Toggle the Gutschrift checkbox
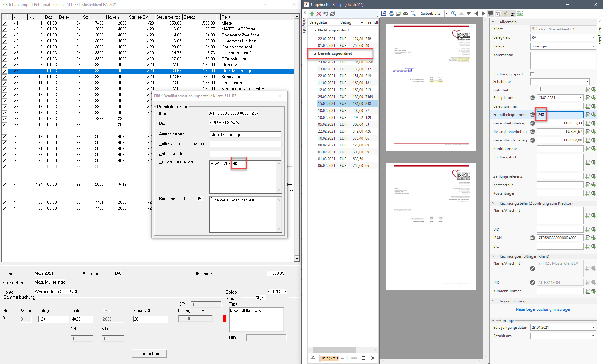Image resolution: width=603 pixels, height=364 pixels. click(x=539, y=89)
